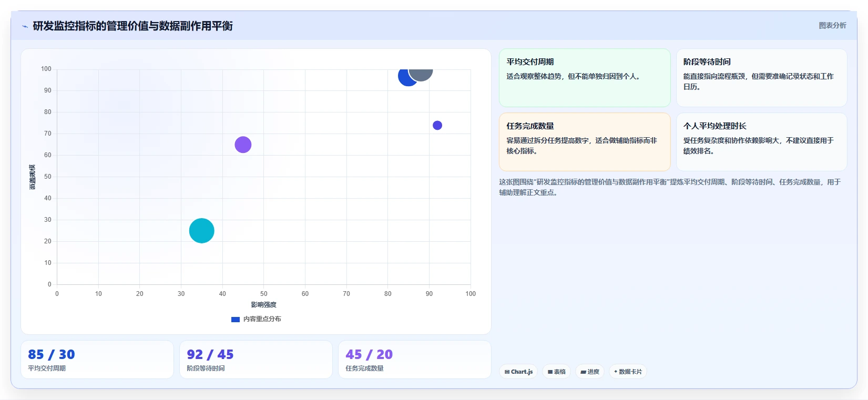Click the description 适合观察整体趋势，但不能单独归因到个人
The image size is (868, 400).
tap(574, 76)
